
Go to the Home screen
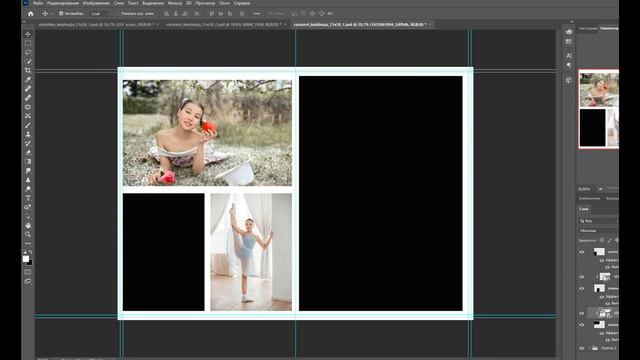[x=31, y=13]
